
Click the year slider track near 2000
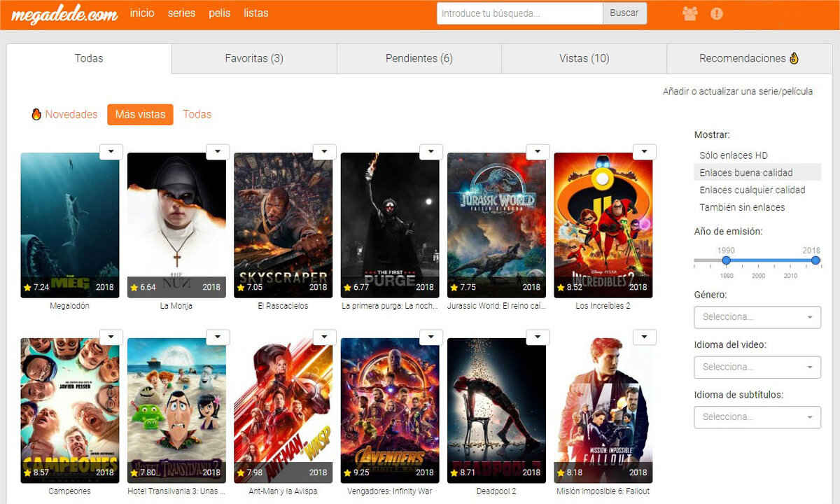(758, 260)
